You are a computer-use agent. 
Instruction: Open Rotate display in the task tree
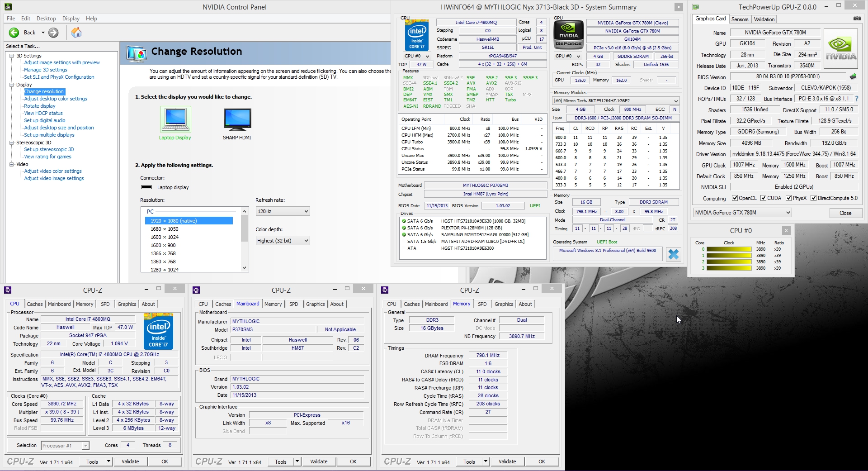(40, 106)
